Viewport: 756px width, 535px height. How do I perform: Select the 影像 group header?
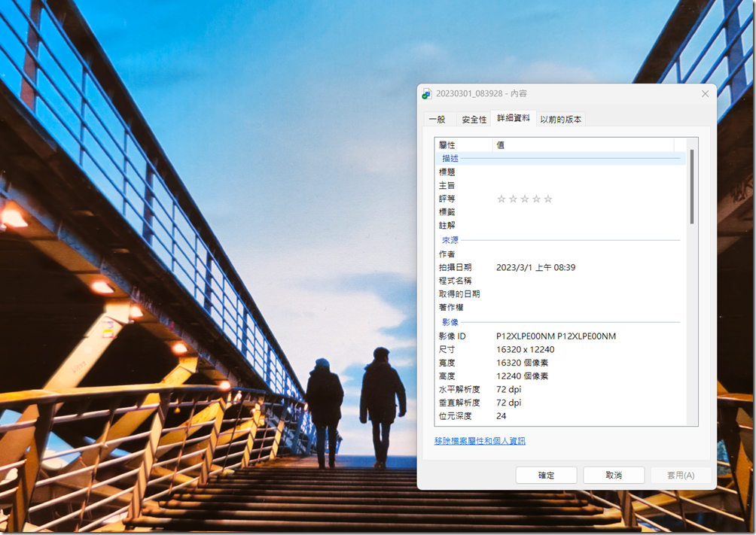[560, 322]
